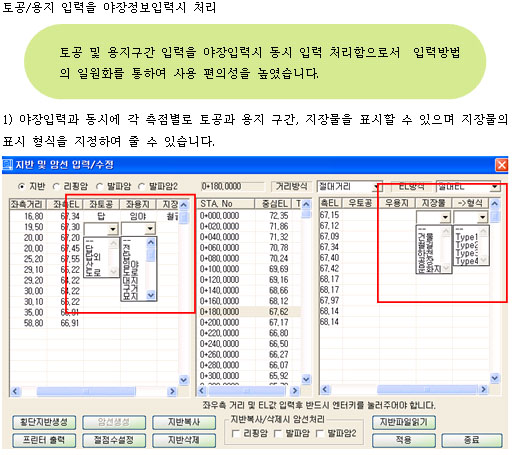Image resolution: width=513 pixels, height=455 pixels.
Task: Click the 프린터 출력 button
Action: click(x=44, y=440)
